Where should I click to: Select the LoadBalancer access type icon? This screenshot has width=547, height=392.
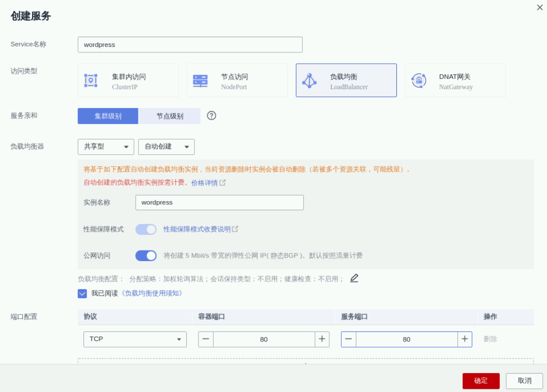tap(309, 80)
